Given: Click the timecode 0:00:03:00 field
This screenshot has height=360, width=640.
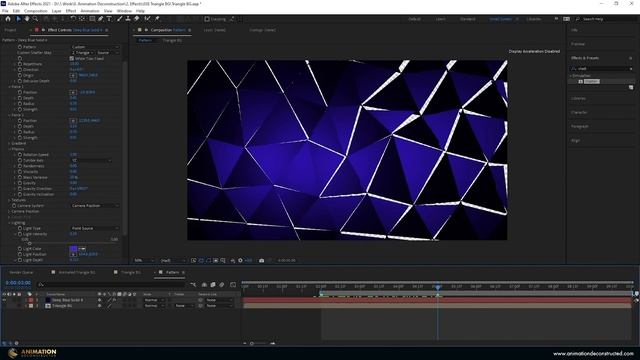Looking at the screenshot, I should (x=18, y=283).
